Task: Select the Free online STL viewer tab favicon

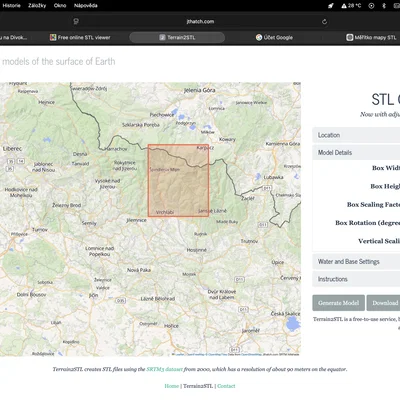Action: point(53,37)
